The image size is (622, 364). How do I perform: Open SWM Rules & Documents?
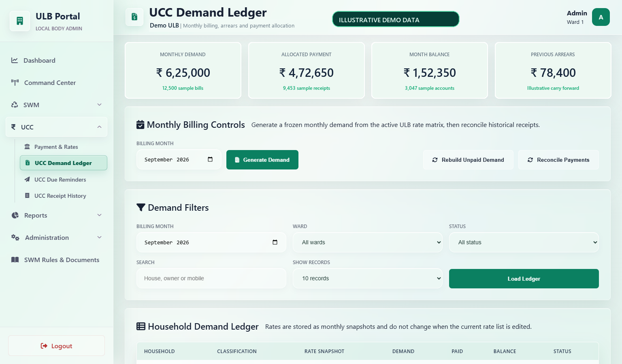pos(57,260)
